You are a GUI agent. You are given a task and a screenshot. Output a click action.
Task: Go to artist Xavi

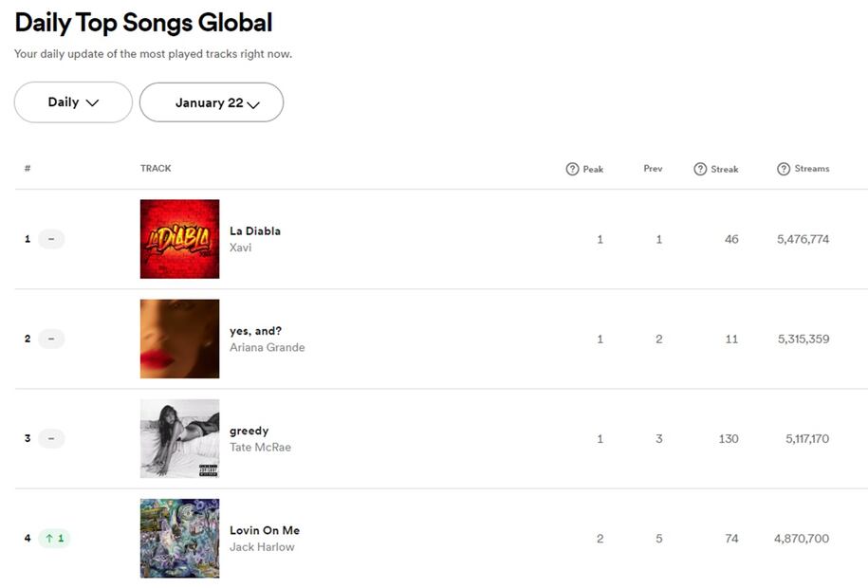[241, 248]
